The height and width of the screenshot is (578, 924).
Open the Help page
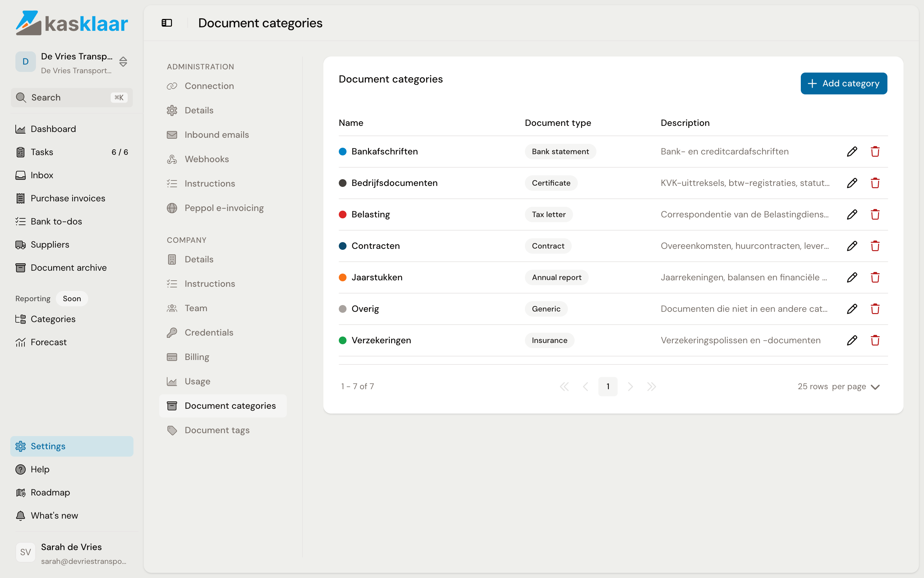click(x=72, y=469)
